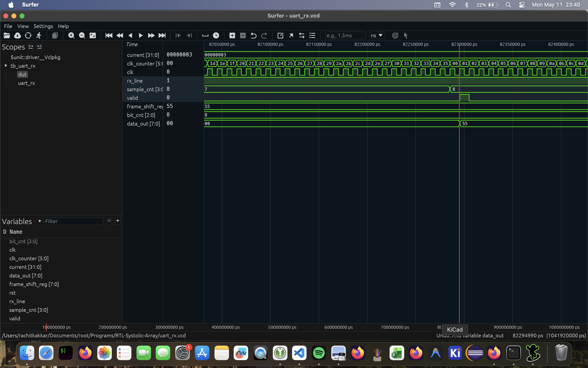The height and width of the screenshot is (368, 588).
Task: Select valid in Variables list
Action: point(15,318)
